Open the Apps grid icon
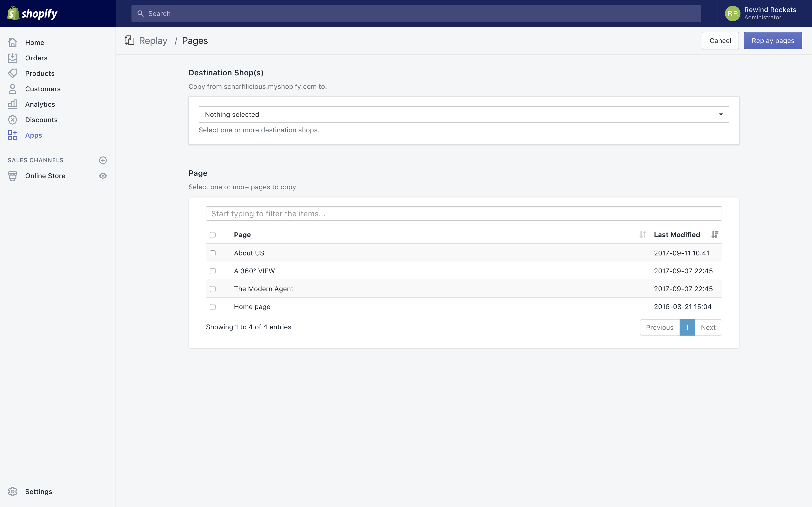 (13, 135)
